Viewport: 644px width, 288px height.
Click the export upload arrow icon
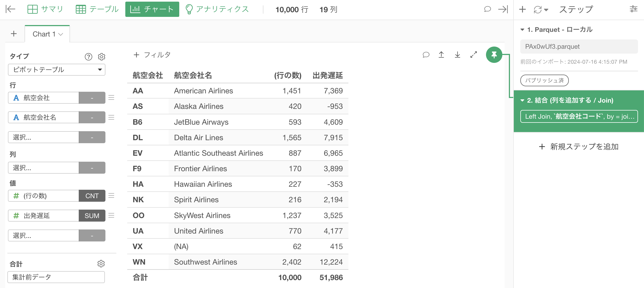(441, 55)
